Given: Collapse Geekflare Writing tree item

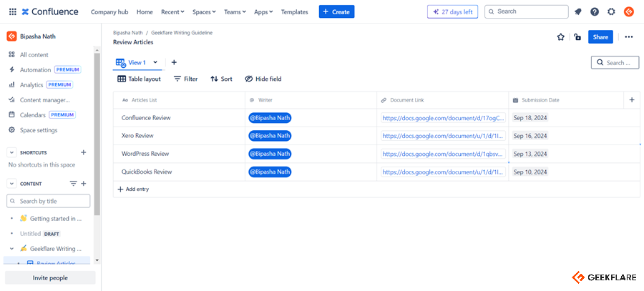Looking at the screenshot, I should (11, 248).
